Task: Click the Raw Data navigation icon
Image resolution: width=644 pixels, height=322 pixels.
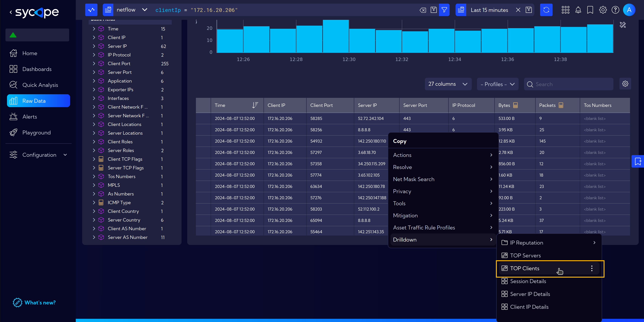Action: coord(14,101)
